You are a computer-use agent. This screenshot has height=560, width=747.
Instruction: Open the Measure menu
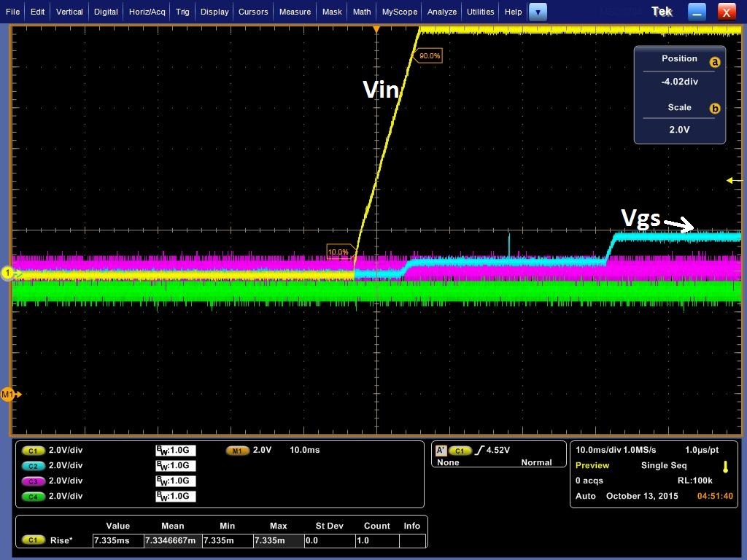pyautogui.click(x=295, y=12)
